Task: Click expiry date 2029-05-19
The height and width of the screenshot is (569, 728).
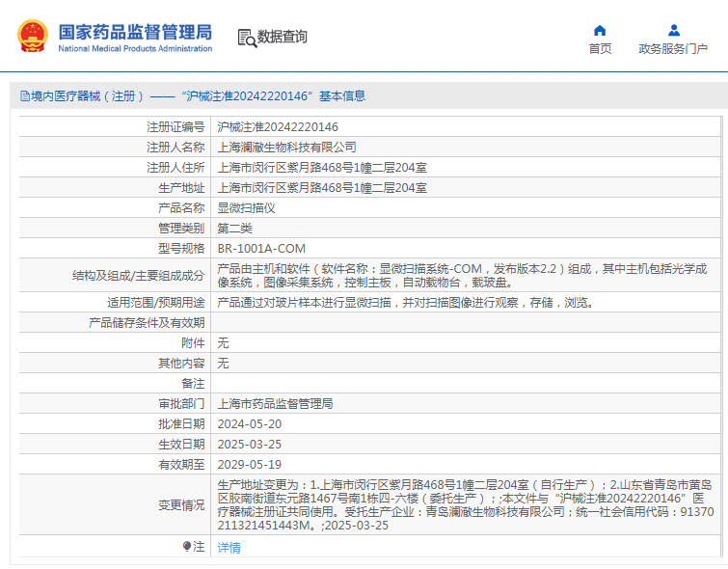Action: [x=250, y=465]
